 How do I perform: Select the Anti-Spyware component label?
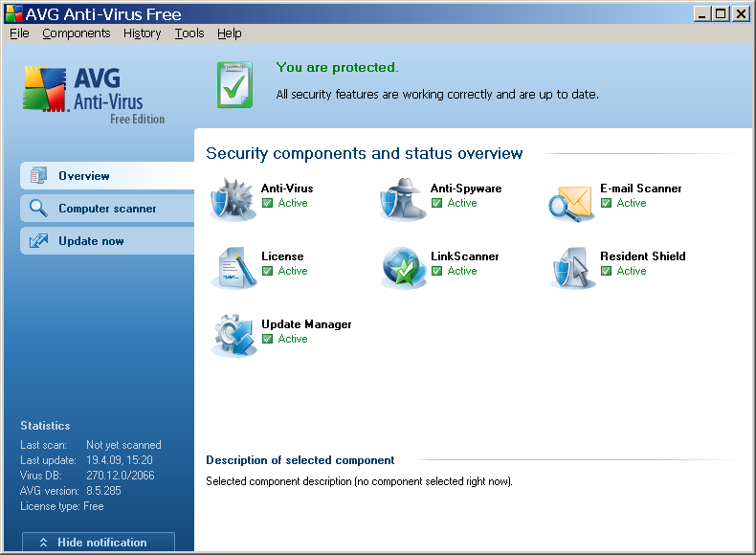coord(466,189)
